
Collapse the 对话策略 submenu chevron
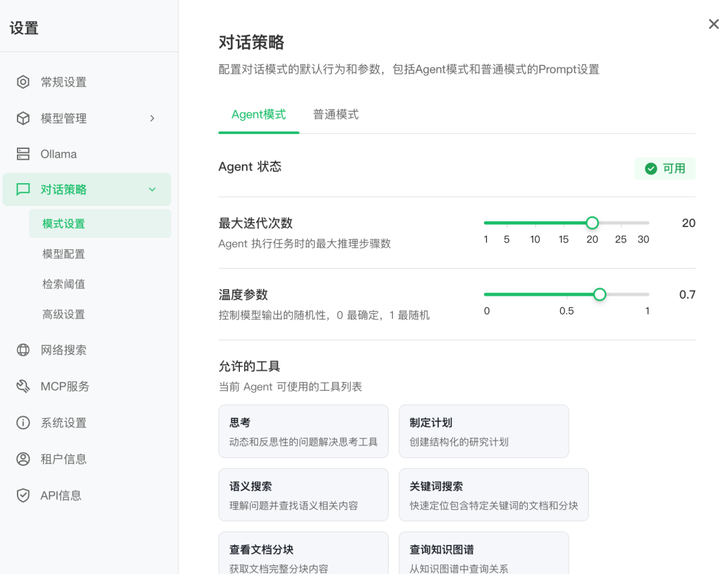click(x=152, y=190)
